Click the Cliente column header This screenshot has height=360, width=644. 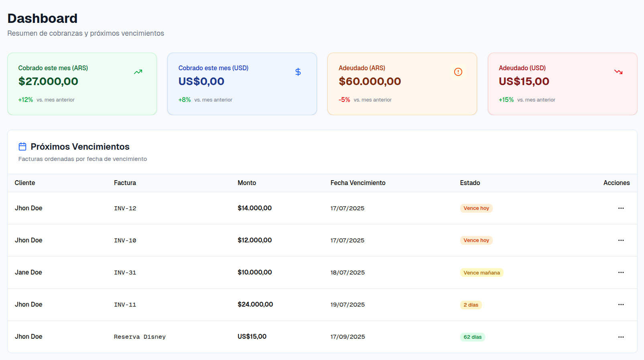coord(25,183)
